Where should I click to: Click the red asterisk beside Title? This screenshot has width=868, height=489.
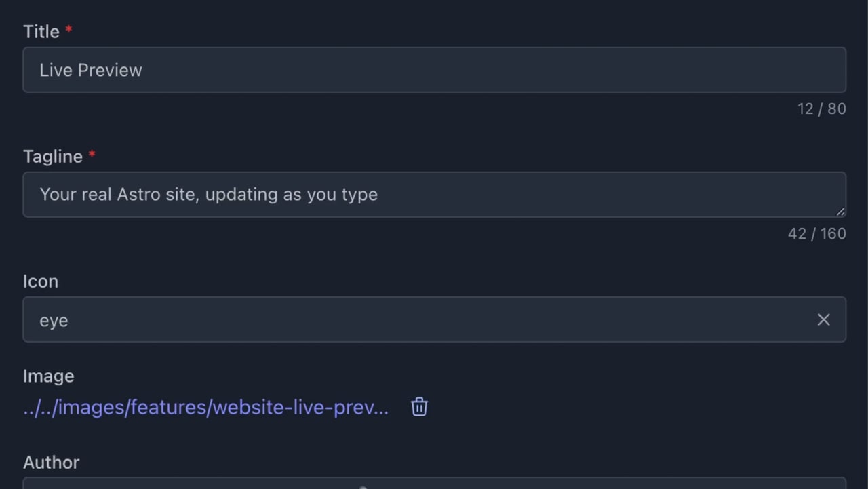click(68, 29)
